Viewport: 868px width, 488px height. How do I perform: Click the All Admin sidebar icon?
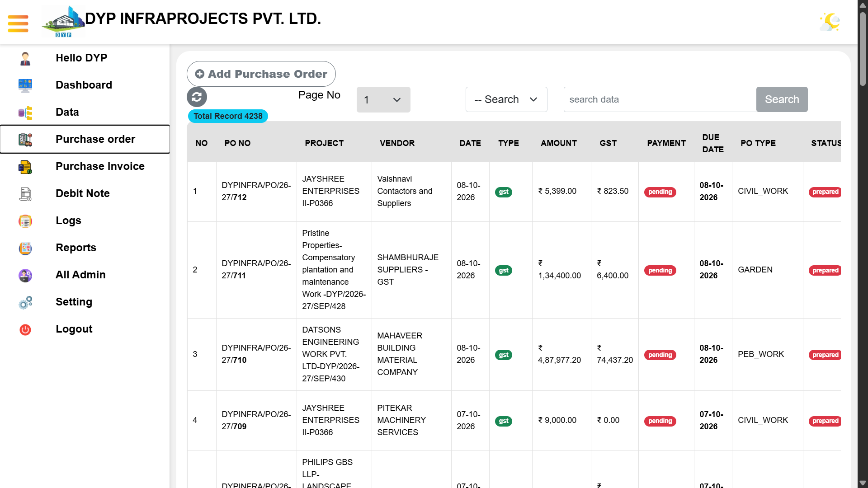click(25, 275)
